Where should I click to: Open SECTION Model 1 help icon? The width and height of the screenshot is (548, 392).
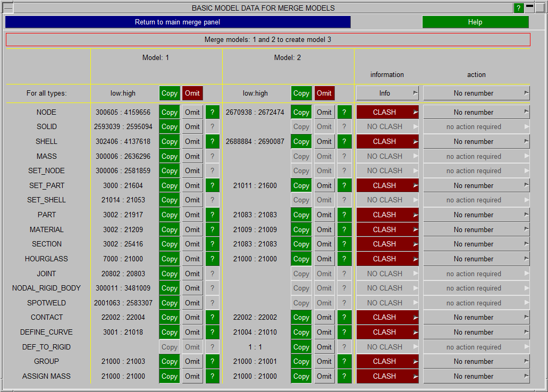point(212,244)
